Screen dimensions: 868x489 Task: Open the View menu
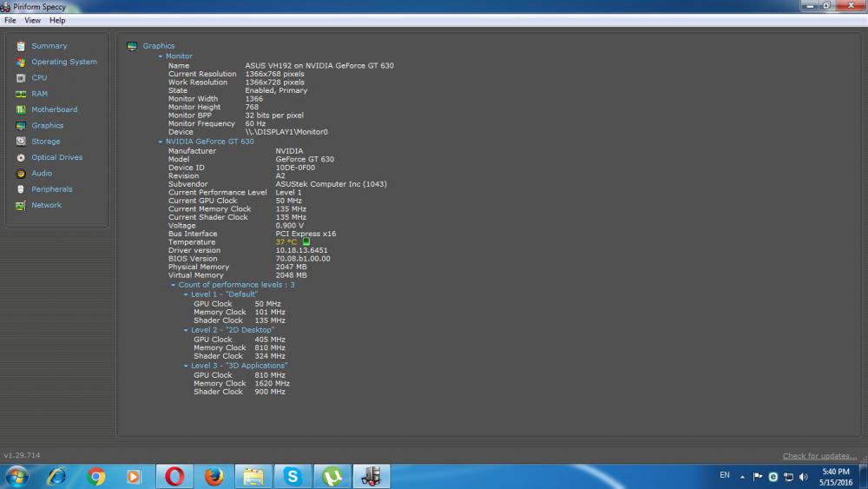[32, 20]
